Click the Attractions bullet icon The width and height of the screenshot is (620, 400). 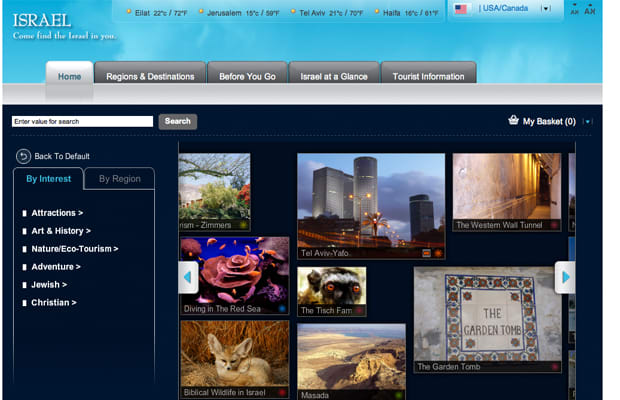(x=25, y=213)
